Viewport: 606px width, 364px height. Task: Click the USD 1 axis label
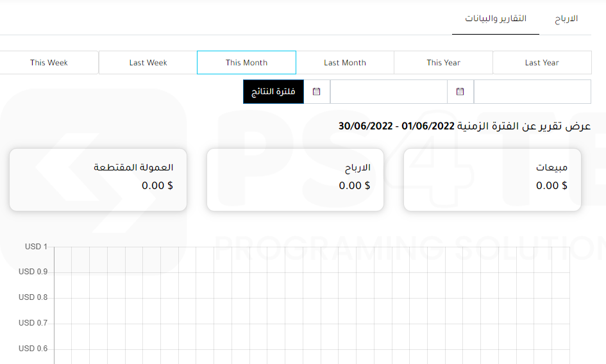[x=33, y=247]
